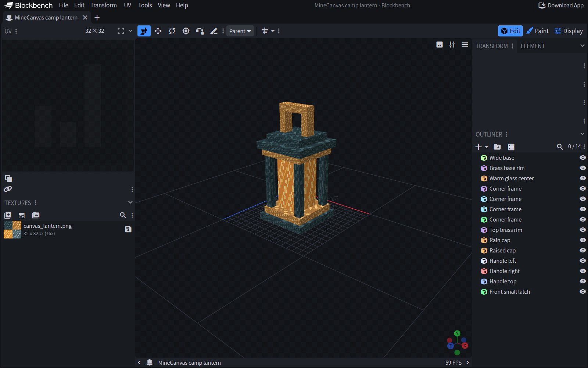
Task: Click the center/pivot toolbar icon
Action: pos(265,31)
